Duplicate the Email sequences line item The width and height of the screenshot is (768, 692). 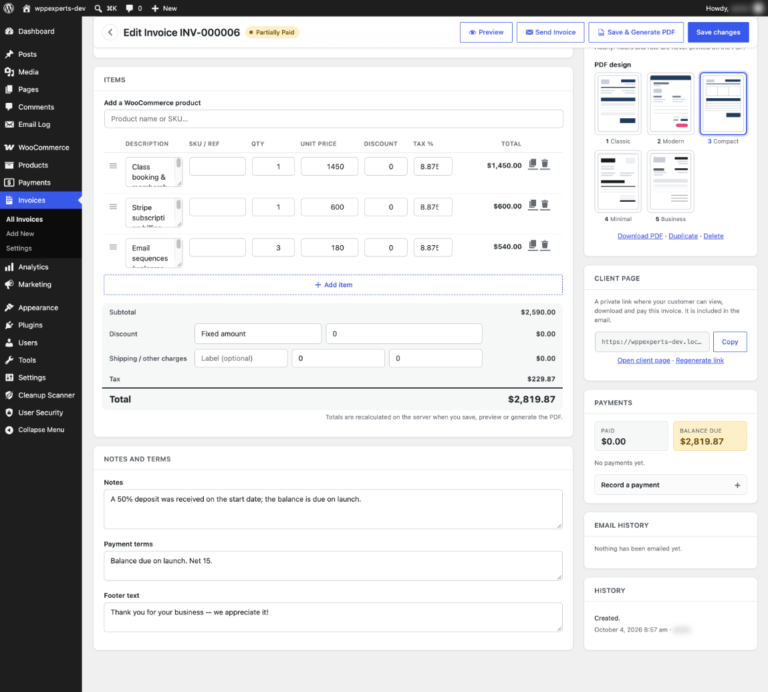(532, 245)
